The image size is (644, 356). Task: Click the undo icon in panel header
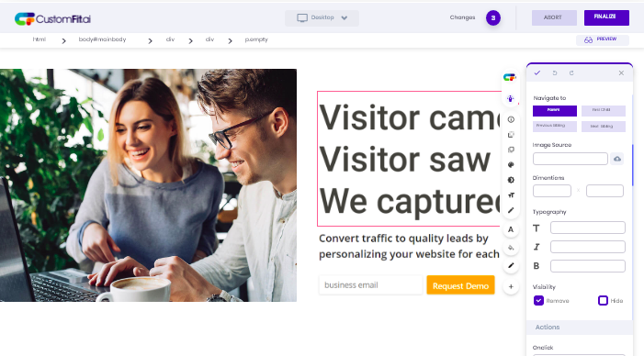pyautogui.click(x=555, y=72)
